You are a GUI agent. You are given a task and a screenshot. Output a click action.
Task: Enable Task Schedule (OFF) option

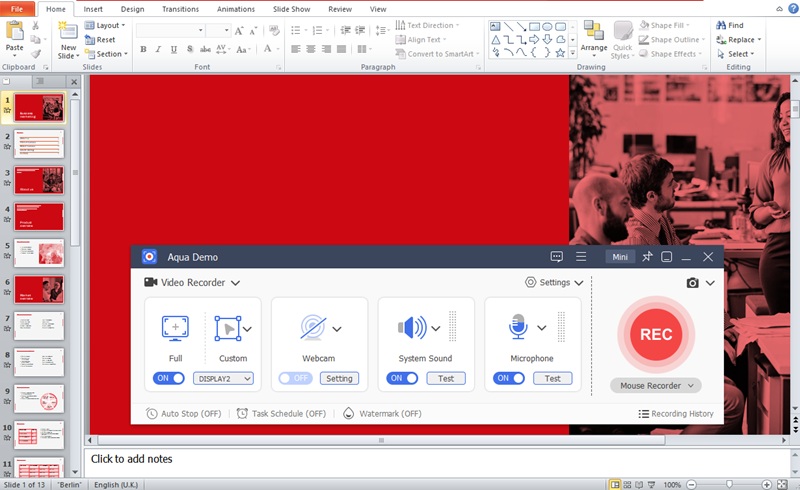point(281,413)
